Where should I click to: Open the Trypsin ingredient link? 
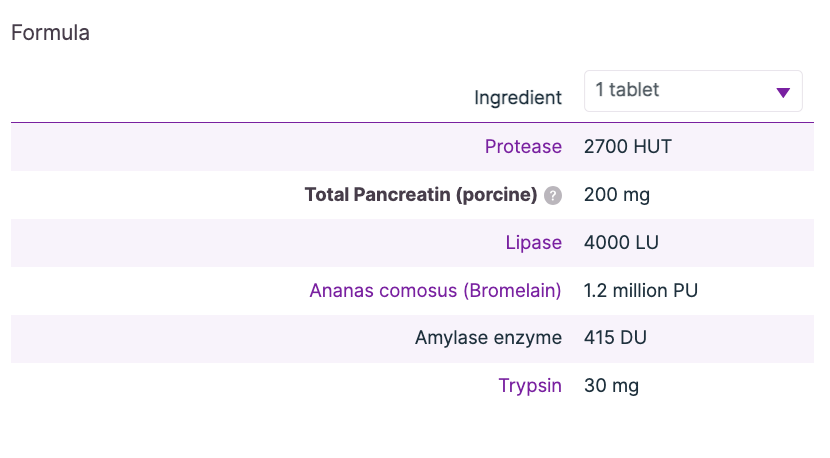coord(530,385)
